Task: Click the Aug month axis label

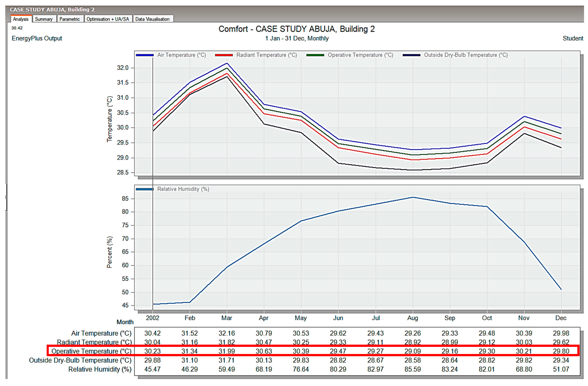Action: coord(413,318)
